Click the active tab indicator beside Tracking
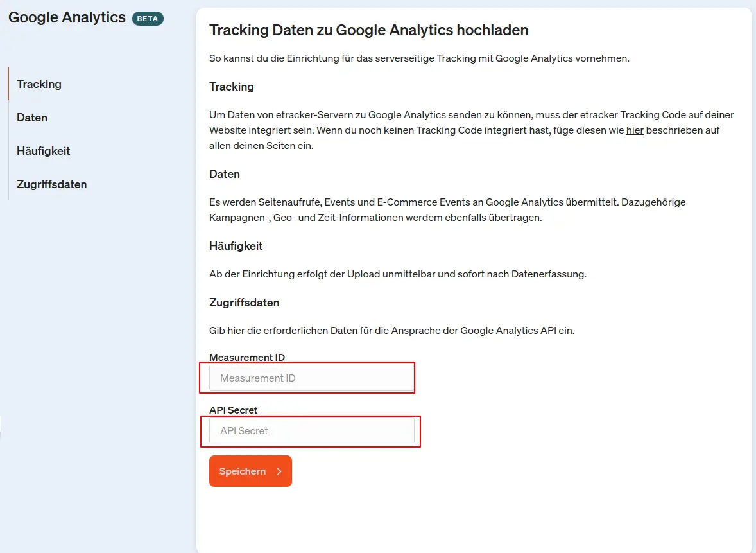 8,84
